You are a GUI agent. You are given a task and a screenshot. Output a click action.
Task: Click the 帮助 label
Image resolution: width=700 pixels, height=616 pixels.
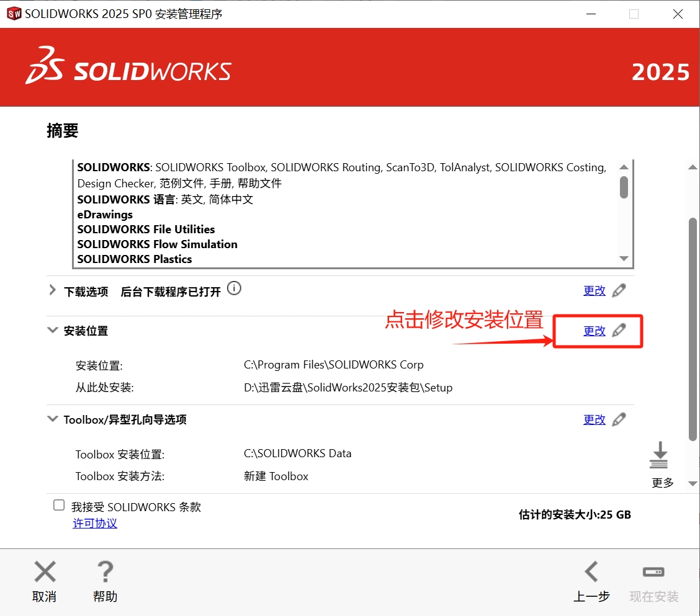coord(105,597)
